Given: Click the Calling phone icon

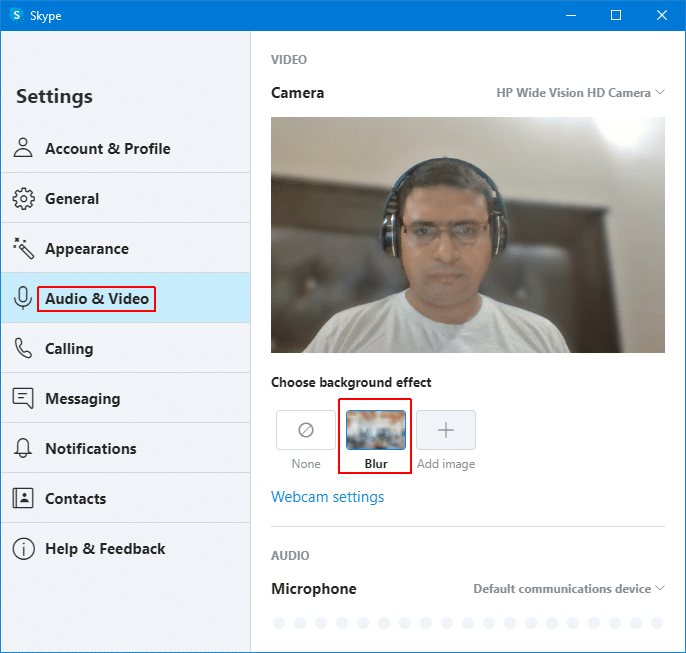Looking at the screenshot, I should click(x=23, y=348).
